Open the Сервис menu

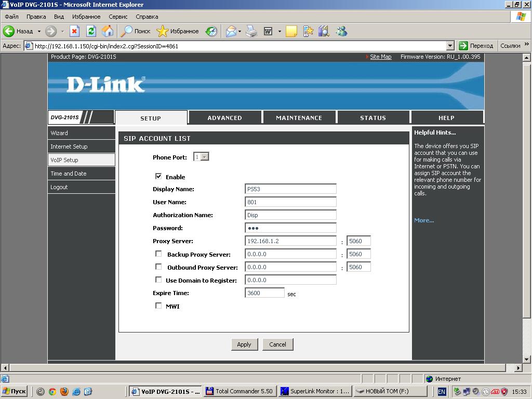point(118,17)
